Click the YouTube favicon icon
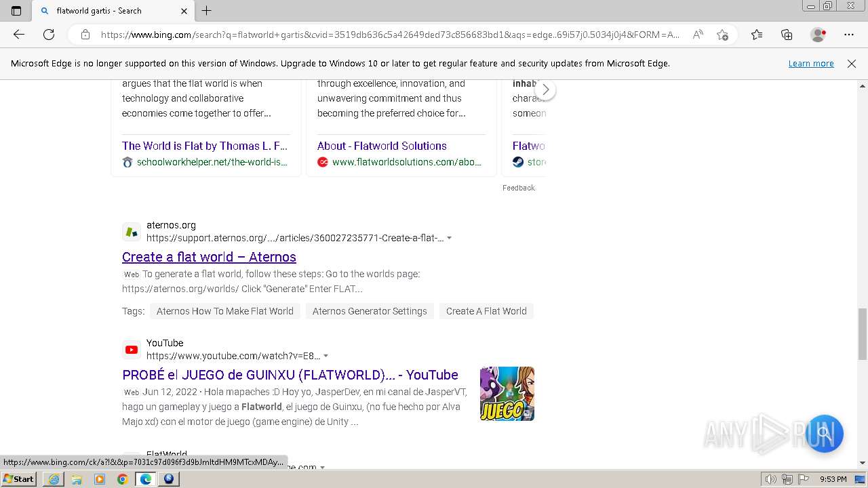This screenshot has width=868, height=488. (x=132, y=350)
